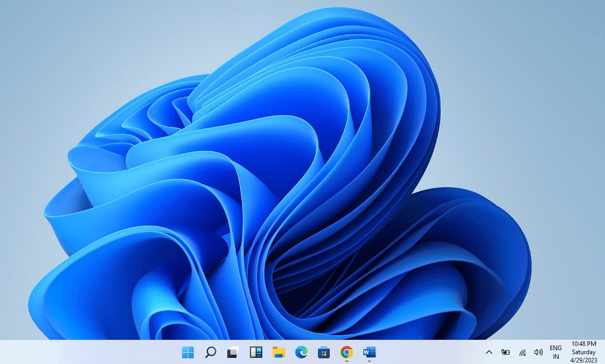Switch to Microsoft Word in the taskbar

369,352
